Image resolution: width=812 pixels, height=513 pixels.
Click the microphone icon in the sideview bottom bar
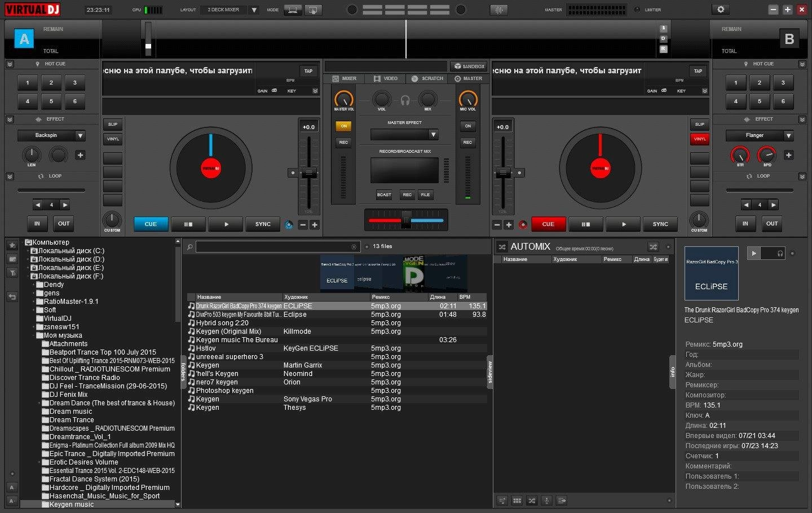(x=546, y=501)
